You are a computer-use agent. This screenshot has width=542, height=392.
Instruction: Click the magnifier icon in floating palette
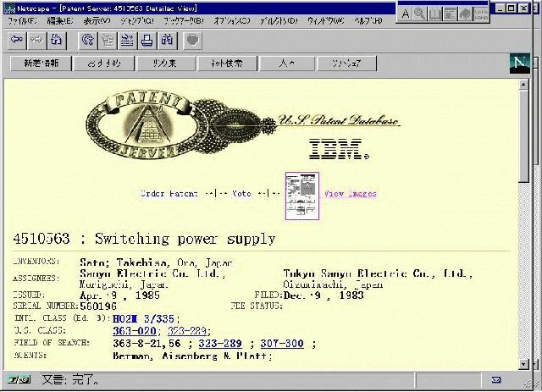(420, 14)
